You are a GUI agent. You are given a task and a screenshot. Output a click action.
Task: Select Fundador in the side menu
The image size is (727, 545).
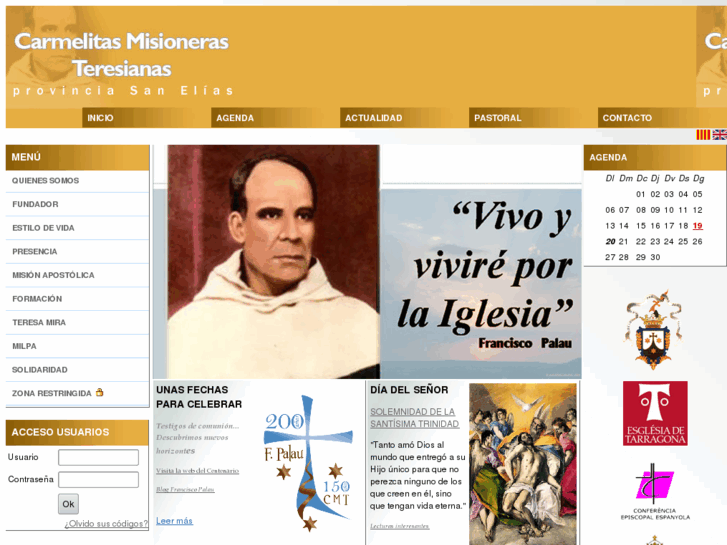pos(77,204)
